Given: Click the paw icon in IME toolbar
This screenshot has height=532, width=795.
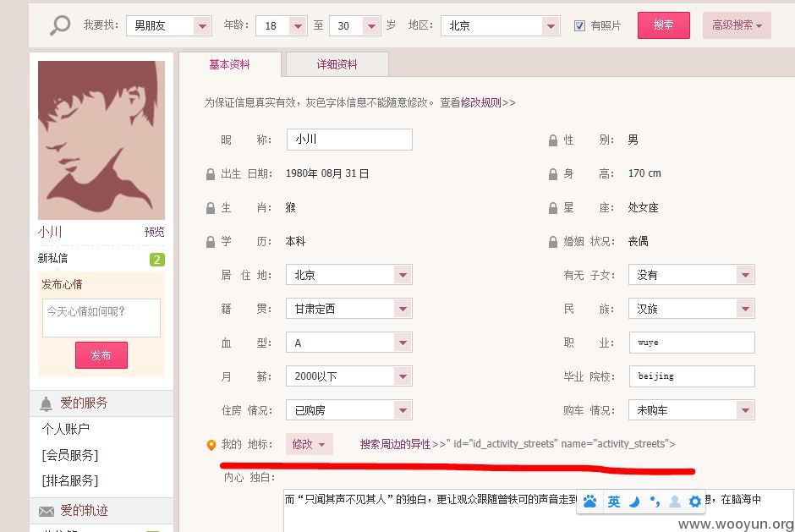Looking at the screenshot, I should [589, 502].
